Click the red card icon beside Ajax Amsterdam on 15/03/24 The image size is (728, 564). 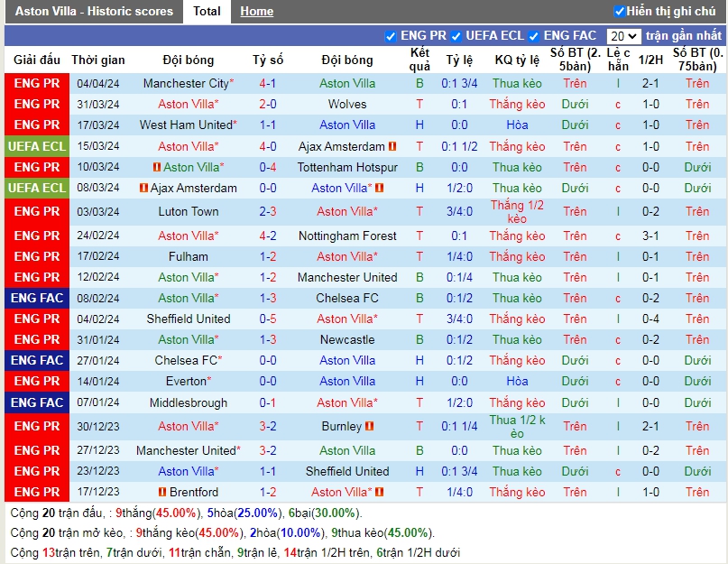pos(392,146)
